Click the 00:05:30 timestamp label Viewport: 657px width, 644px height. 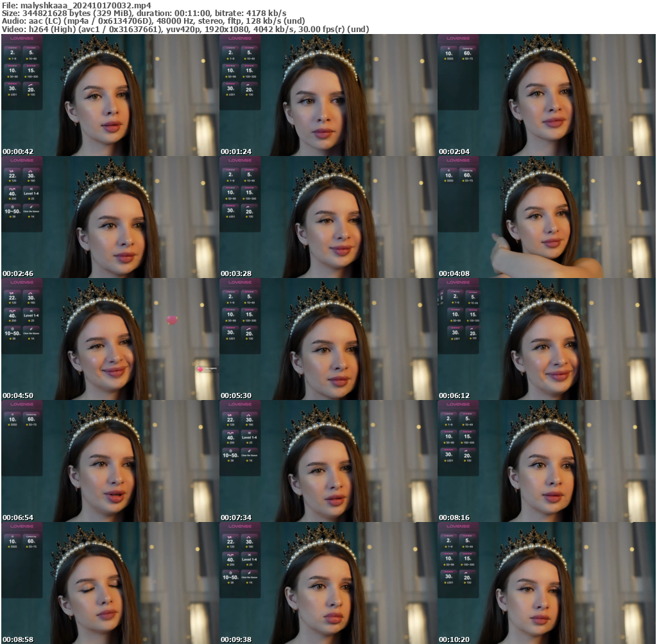click(236, 396)
